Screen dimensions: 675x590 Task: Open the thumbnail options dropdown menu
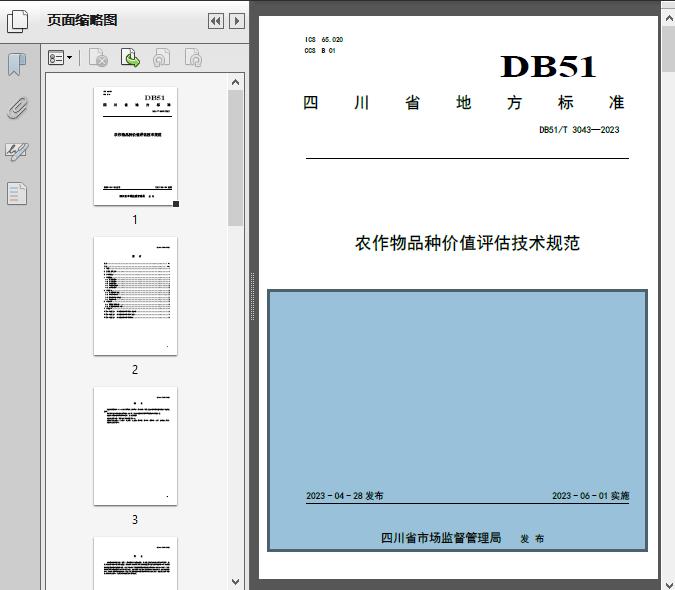coord(60,58)
